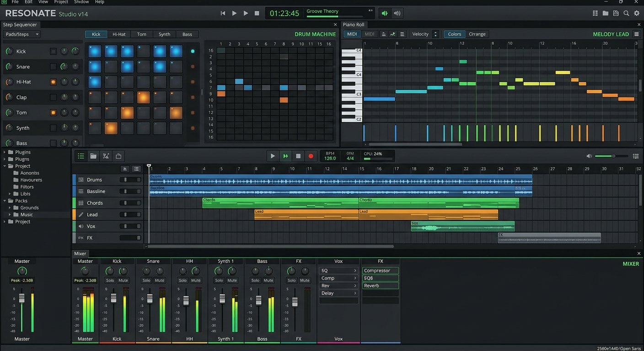The height and width of the screenshot is (351, 644).
Task: Open the grid view icon in the top right
Action: pyautogui.click(x=595, y=13)
